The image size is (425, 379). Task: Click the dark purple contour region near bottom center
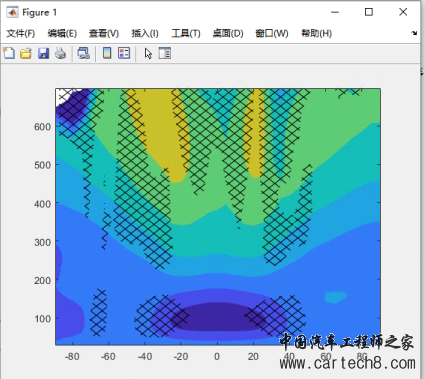(217, 317)
